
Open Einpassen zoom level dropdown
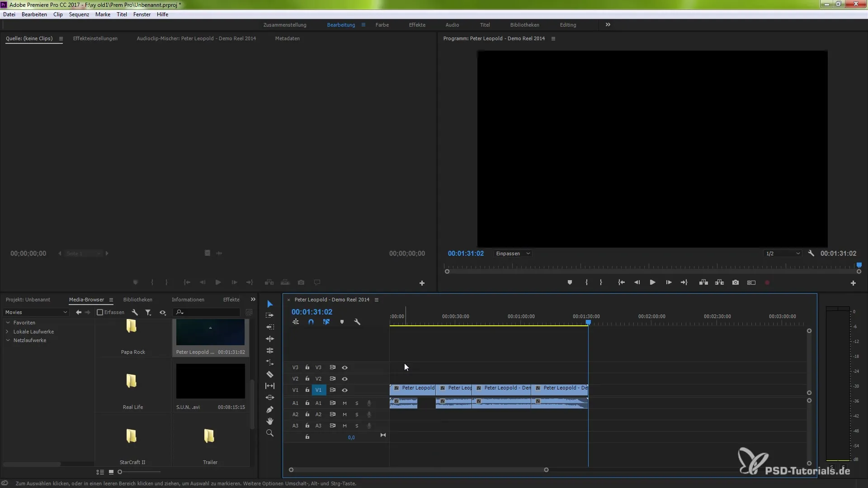(513, 253)
